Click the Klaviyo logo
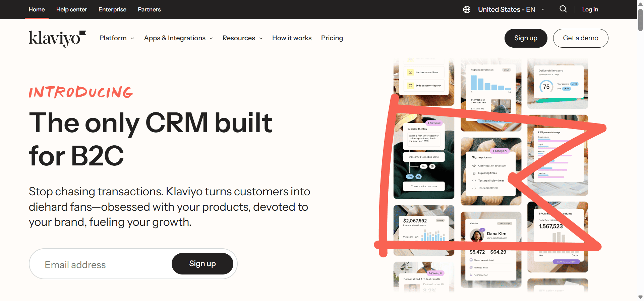The height and width of the screenshot is (301, 644). tap(57, 39)
